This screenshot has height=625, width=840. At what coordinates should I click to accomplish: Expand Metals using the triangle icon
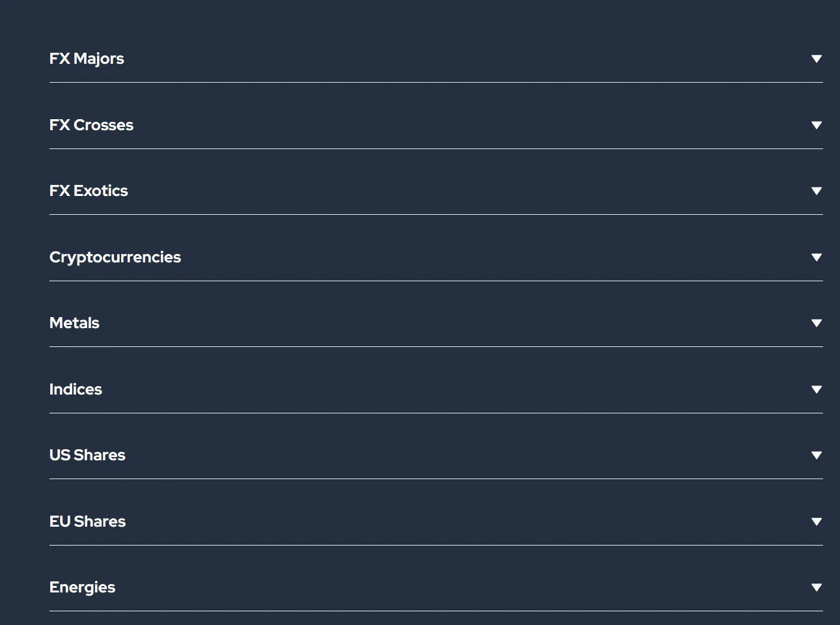pos(817,323)
